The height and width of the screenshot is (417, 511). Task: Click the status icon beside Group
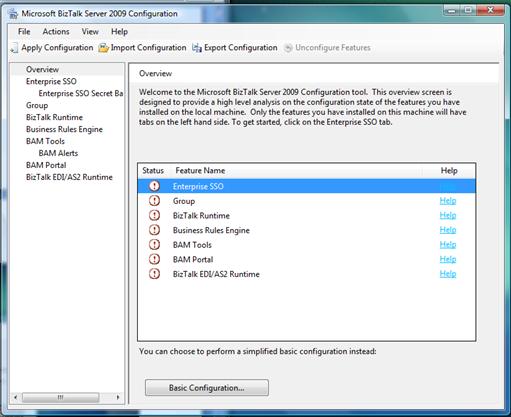(x=154, y=200)
